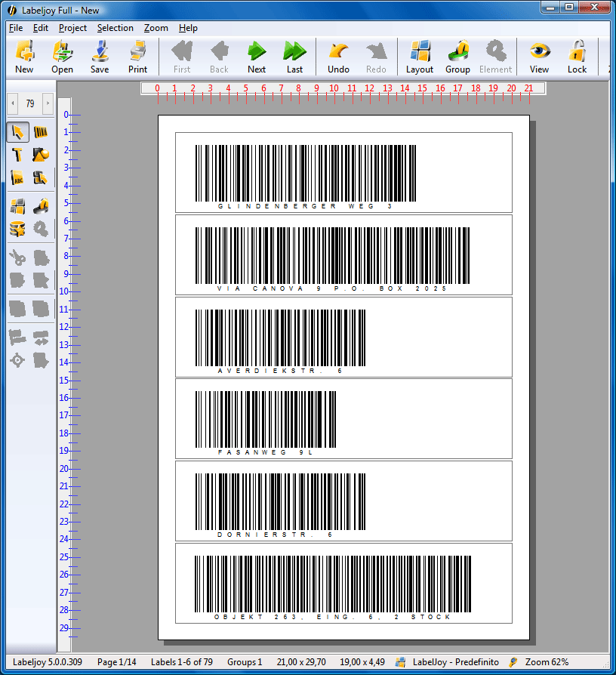Open the Group toolbar icon
The image size is (616, 675).
(457, 57)
